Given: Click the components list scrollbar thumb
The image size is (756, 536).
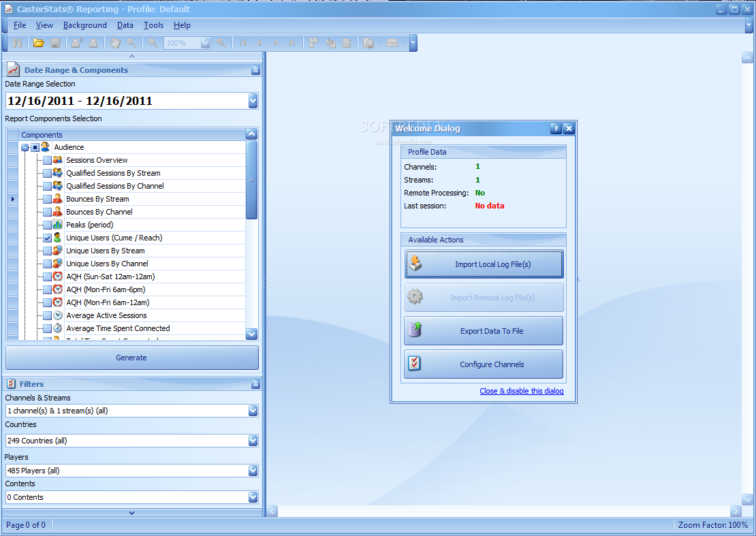Looking at the screenshot, I should (x=251, y=179).
